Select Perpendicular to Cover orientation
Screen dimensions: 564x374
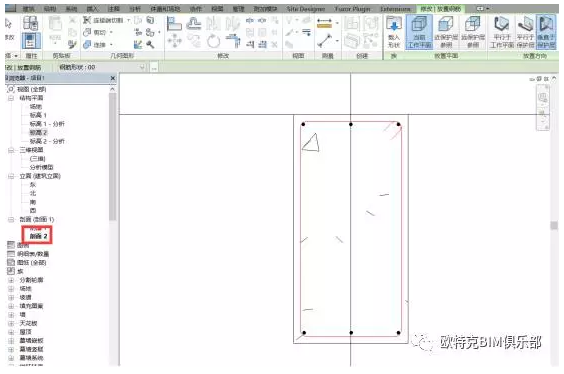[545, 32]
